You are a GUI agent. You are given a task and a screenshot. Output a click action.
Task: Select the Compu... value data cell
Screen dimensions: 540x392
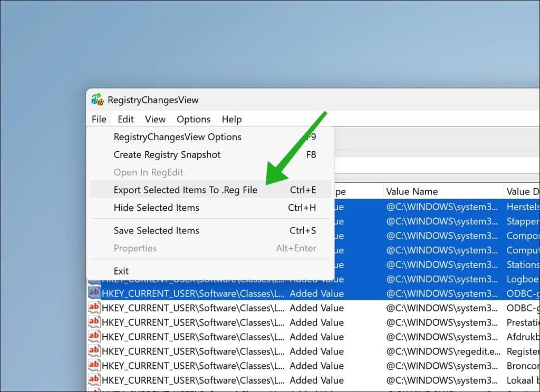click(x=523, y=250)
